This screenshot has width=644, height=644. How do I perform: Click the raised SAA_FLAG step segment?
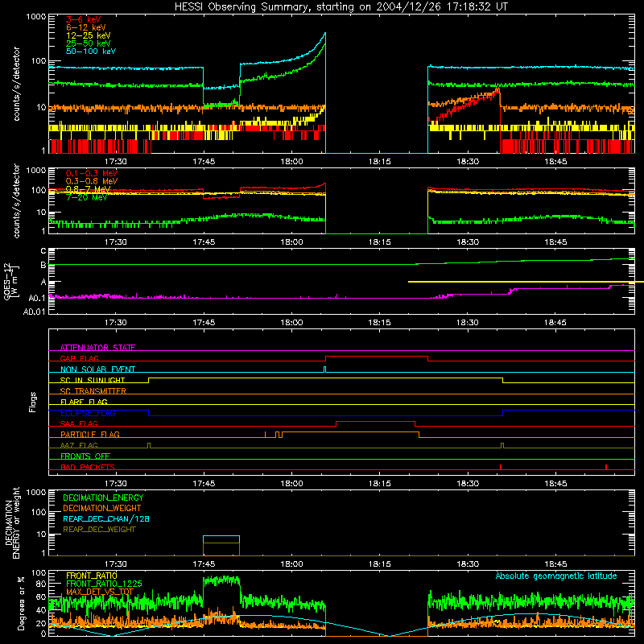click(375, 421)
